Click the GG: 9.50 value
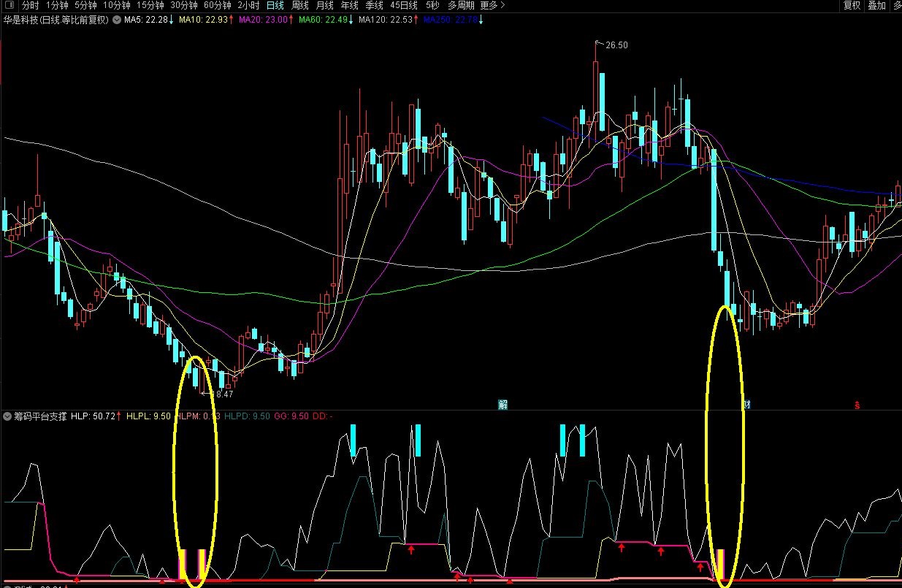Viewport: 902px width, 588px height. [291, 416]
